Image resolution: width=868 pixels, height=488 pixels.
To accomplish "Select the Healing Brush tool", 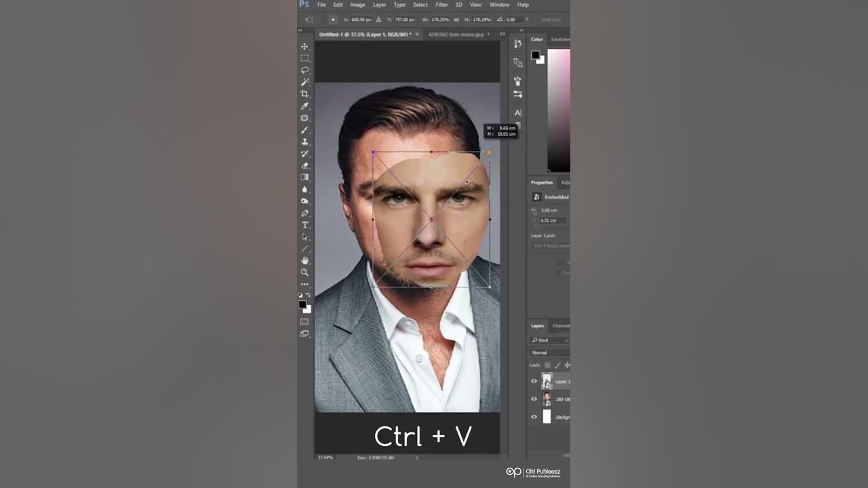I will pyautogui.click(x=304, y=118).
